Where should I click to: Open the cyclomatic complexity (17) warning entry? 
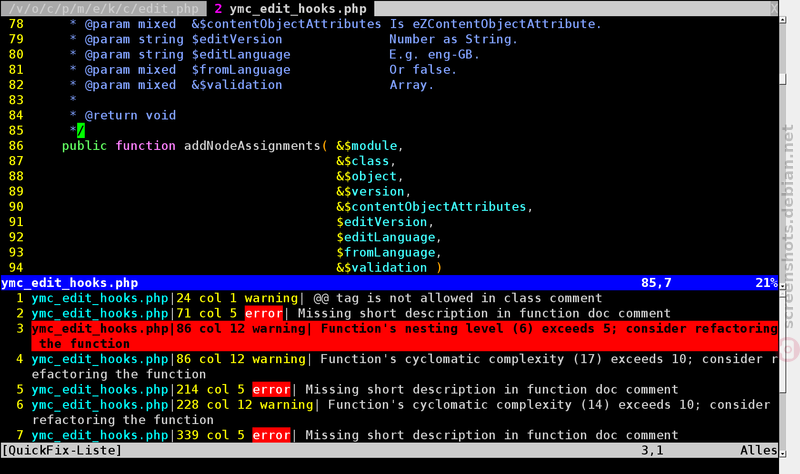coord(405,366)
